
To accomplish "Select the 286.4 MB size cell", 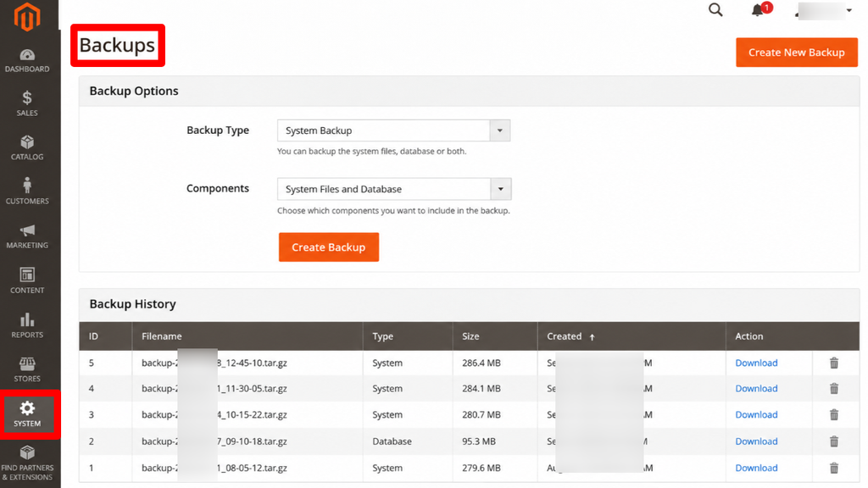I will [481, 363].
